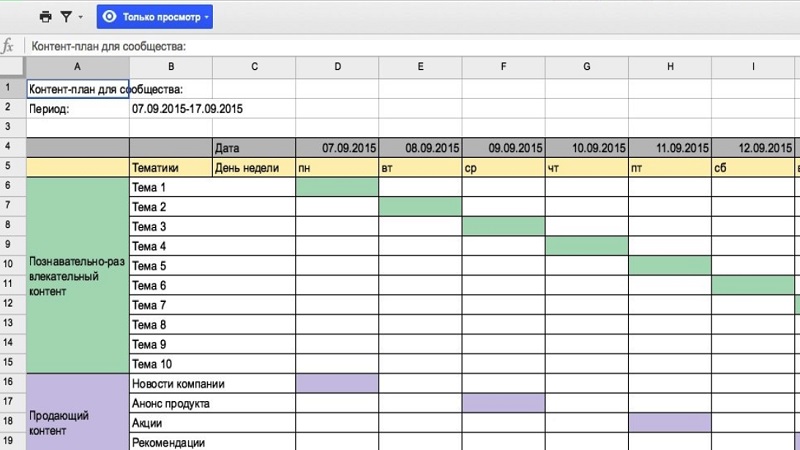Click the formula bar text field
Image resolution: width=800 pixels, height=450 pixels.
point(400,46)
